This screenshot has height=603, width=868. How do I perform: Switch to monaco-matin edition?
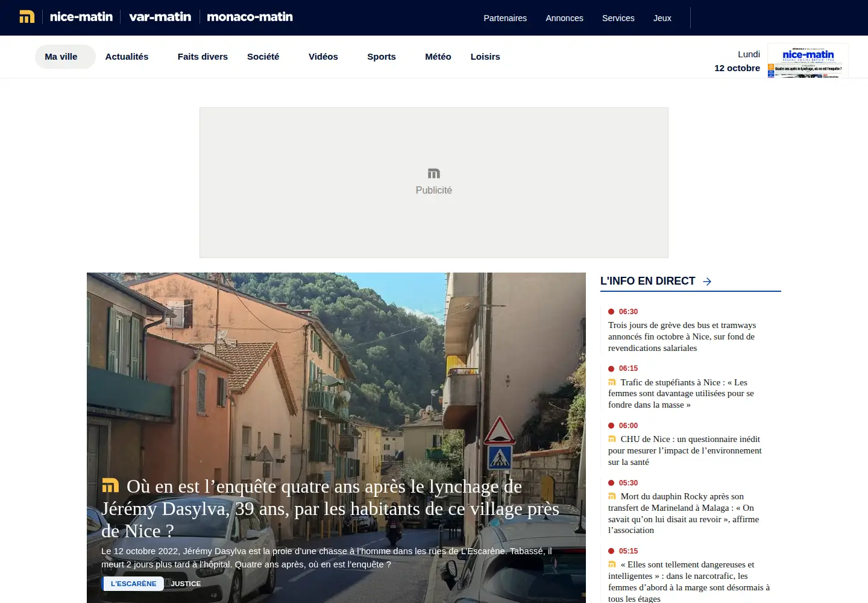[x=250, y=17]
